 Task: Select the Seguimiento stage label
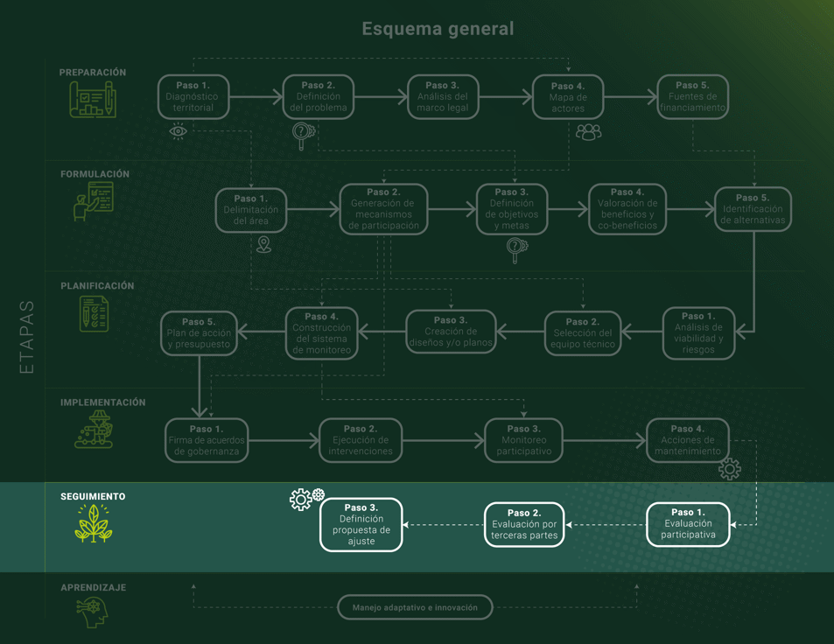pyautogui.click(x=93, y=496)
